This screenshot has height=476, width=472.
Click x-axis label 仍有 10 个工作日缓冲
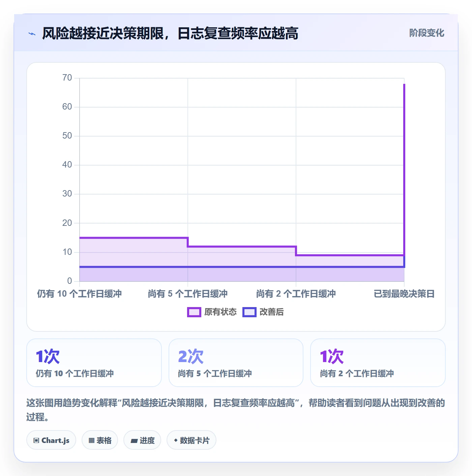80,294
